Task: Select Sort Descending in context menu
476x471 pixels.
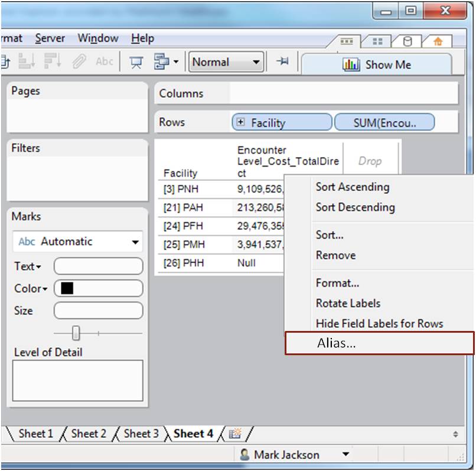Action: click(x=355, y=207)
